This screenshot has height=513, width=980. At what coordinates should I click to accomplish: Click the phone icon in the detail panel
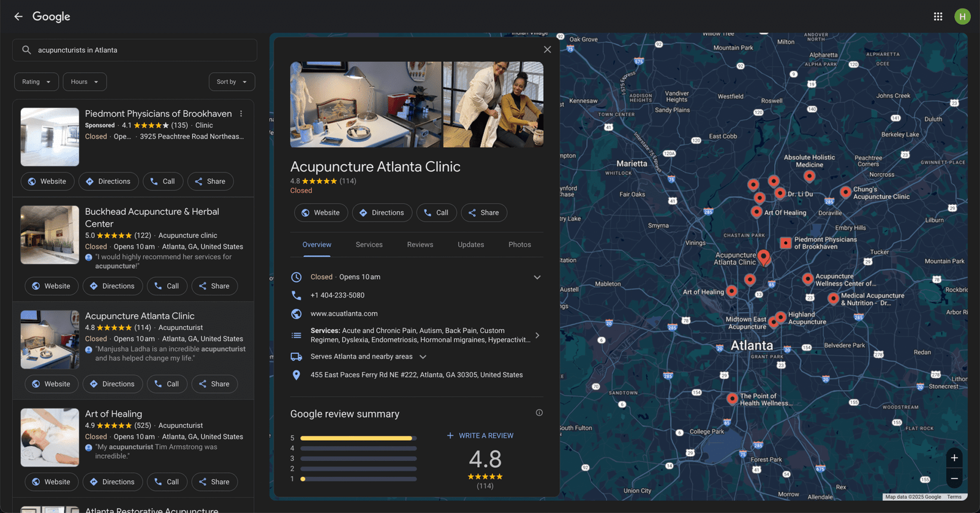(x=296, y=295)
